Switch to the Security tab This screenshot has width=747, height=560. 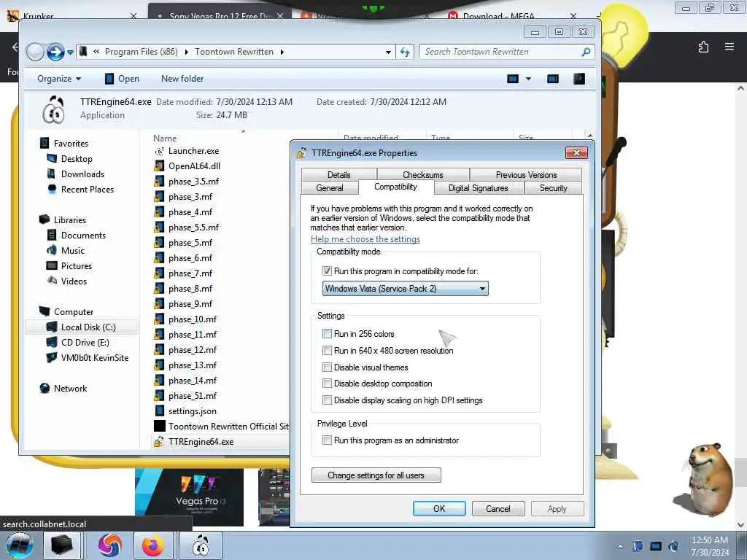pyautogui.click(x=553, y=188)
